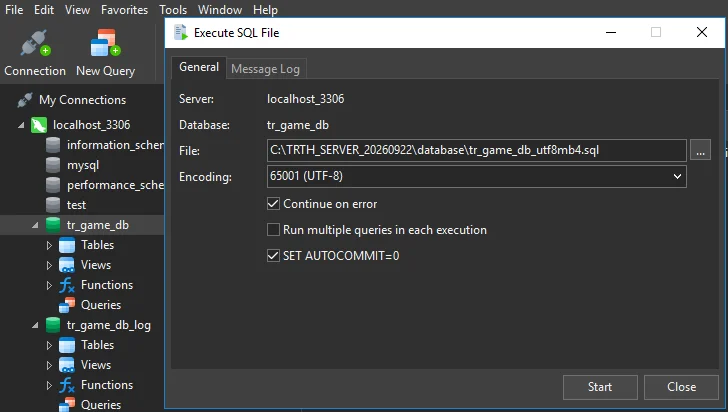The height and width of the screenshot is (412, 728).
Task: Switch to the Message Log tab
Action: pyautogui.click(x=266, y=69)
